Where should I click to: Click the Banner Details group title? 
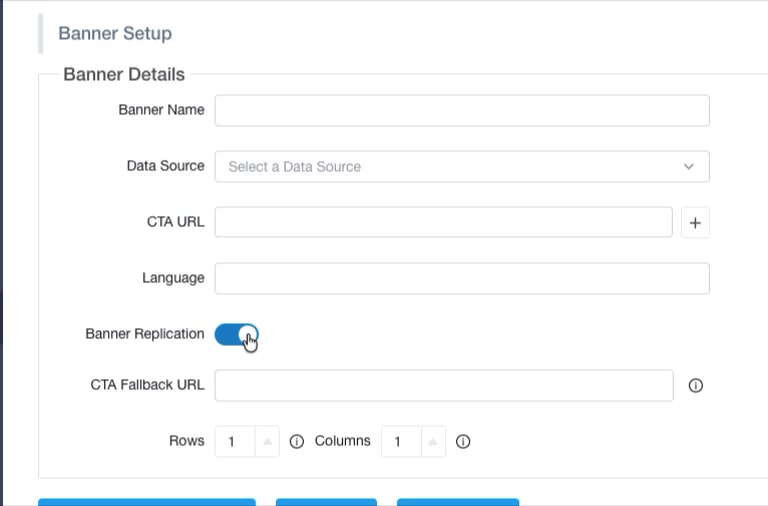coord(124,74)
